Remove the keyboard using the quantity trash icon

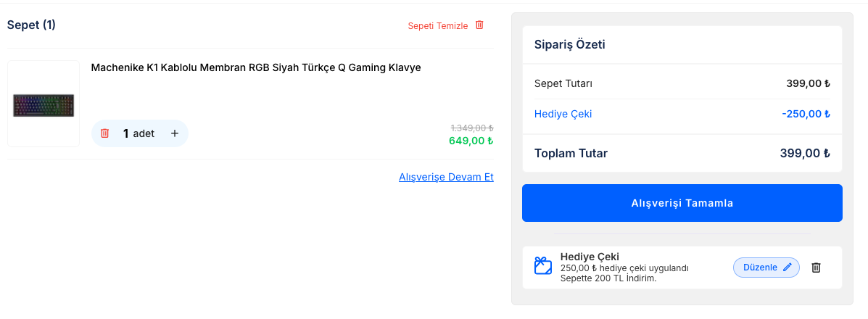tap(105, 133)
